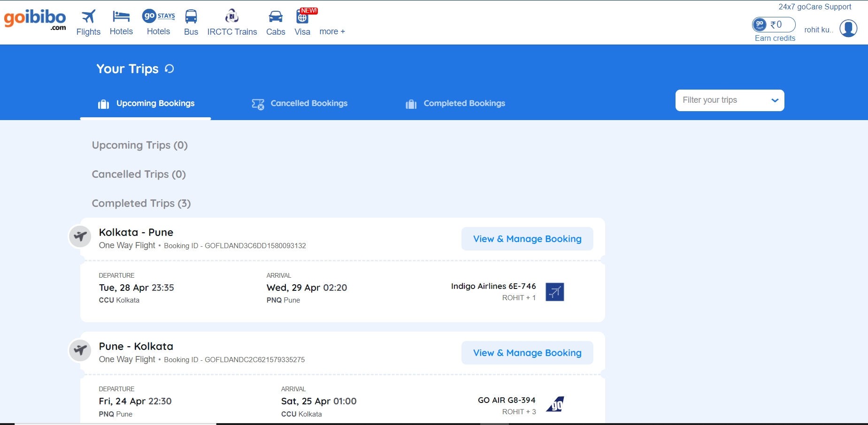Expand the Filter your trips dropdown
The height and width of the screenshot is (425, 868).
click(729, 100)
